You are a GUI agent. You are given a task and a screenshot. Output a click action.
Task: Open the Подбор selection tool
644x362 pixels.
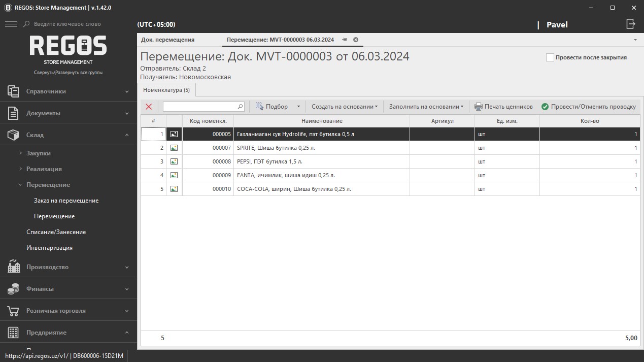tap(272, 107)
